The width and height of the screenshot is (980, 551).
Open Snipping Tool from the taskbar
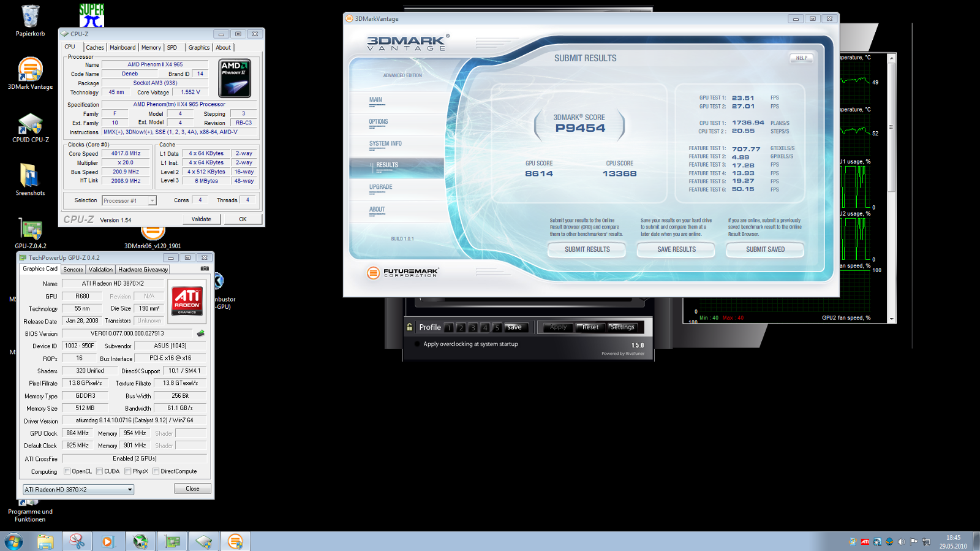click(77, 541)
